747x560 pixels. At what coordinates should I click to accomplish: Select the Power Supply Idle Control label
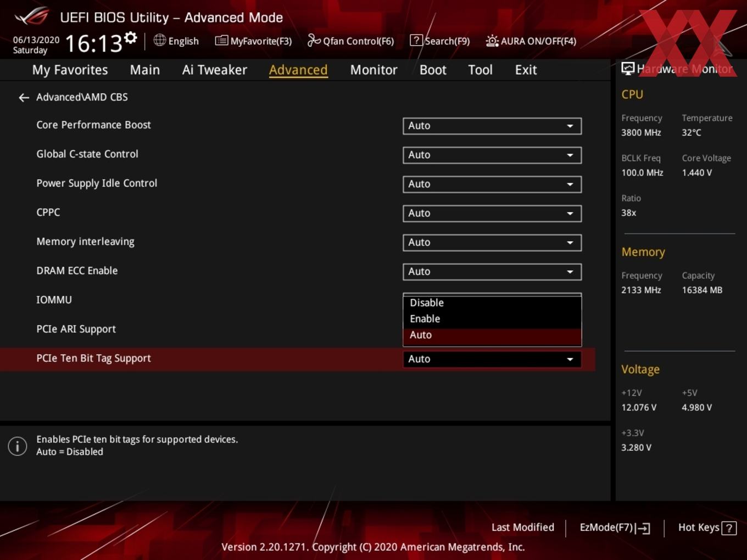97,183
